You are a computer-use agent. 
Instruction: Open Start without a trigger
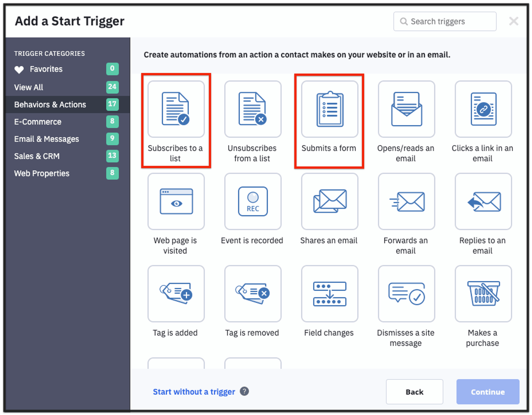tap(194, 392)
